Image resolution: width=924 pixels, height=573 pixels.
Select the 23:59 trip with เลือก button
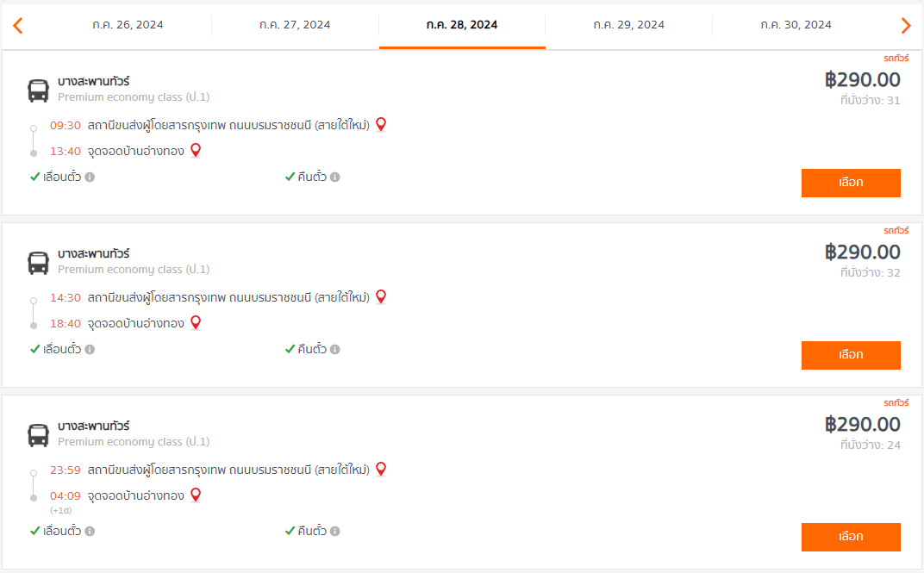[x=851, y=537]
